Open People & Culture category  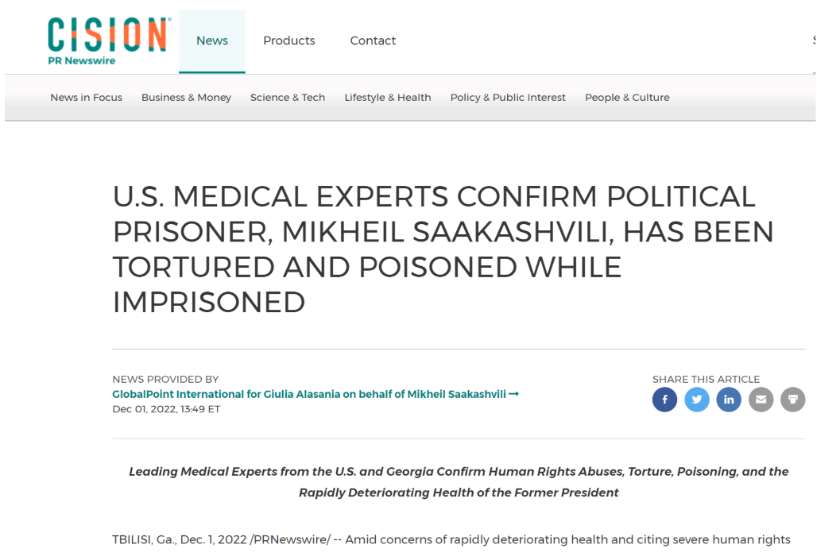(x=627, y=98)
